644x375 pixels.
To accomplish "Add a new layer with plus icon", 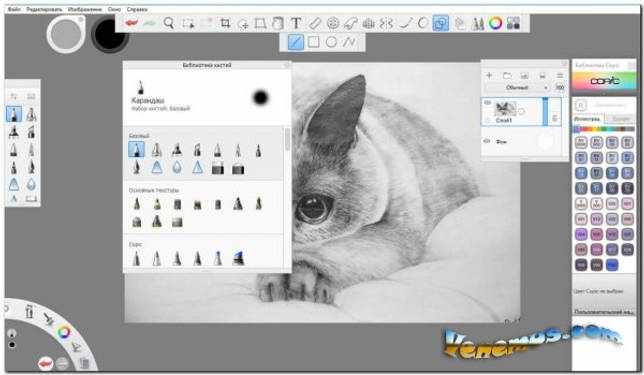I will click(489, 76).
